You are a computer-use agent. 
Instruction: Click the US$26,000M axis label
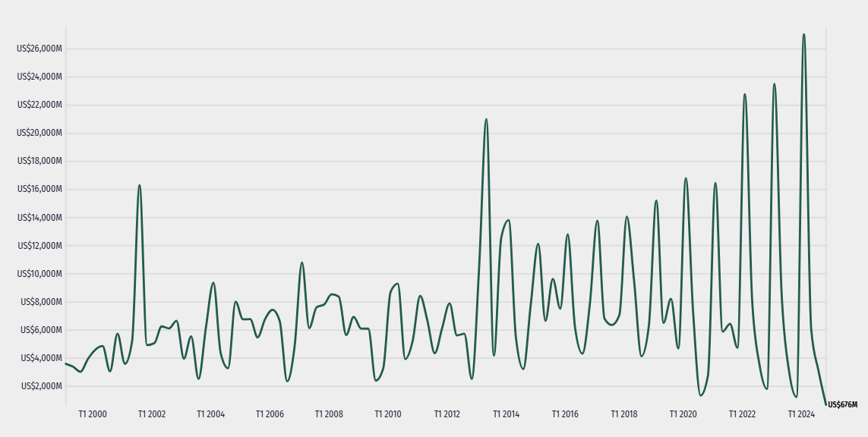click(x=39, y=49)
